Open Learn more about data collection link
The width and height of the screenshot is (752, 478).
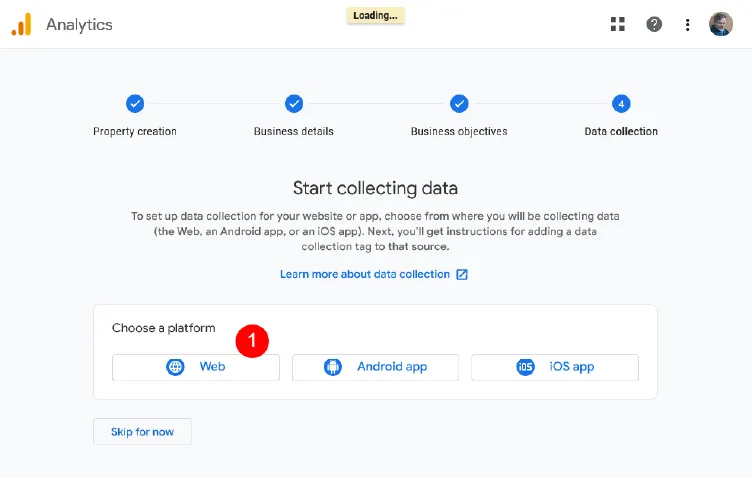365,274
